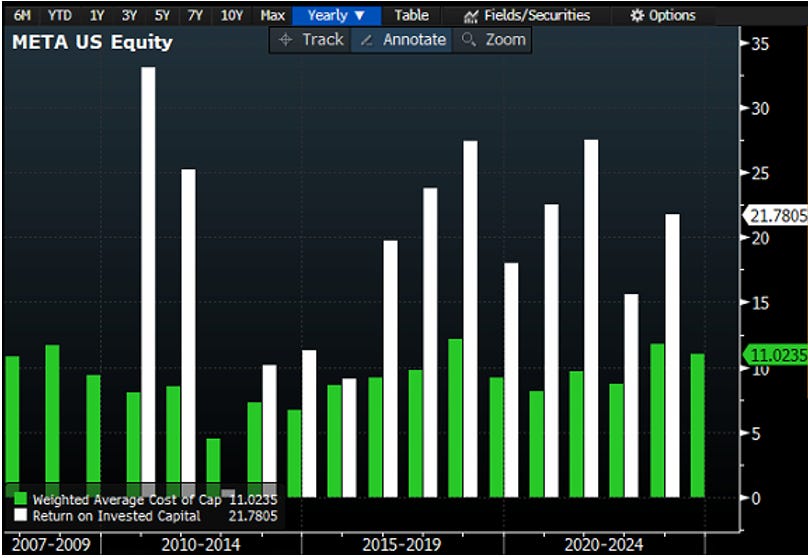Open Fields/Securities settings
This screenshot has width=808, height=558.
point(527,15)
